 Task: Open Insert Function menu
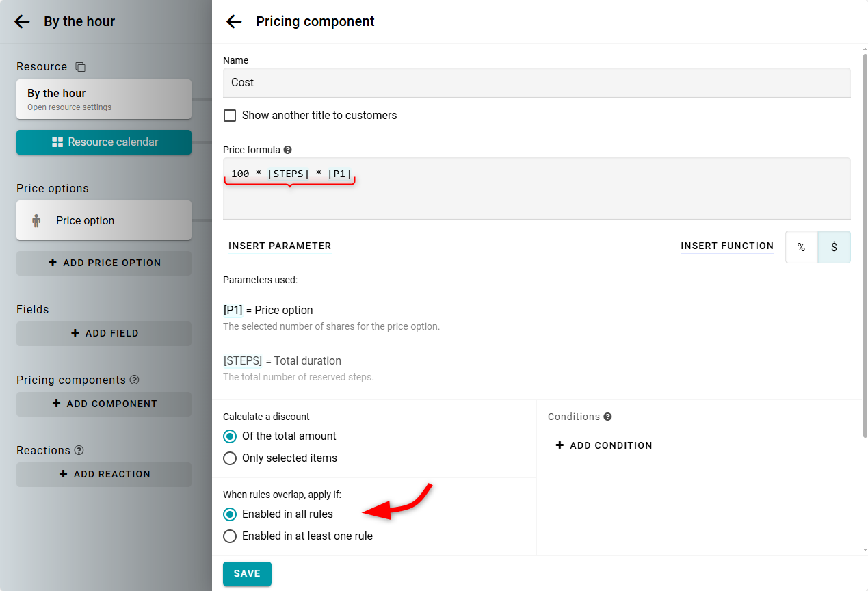click(727, 246)
